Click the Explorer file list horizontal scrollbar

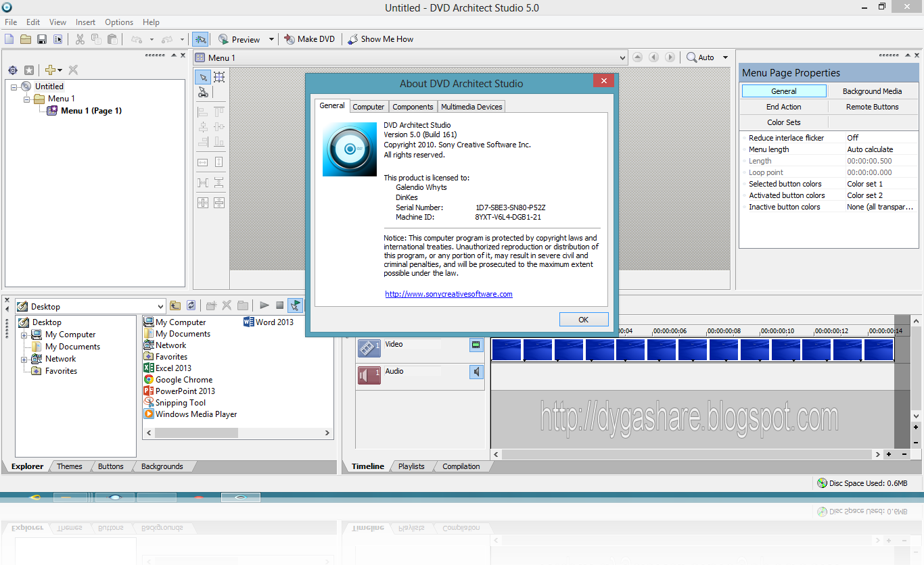237,433
